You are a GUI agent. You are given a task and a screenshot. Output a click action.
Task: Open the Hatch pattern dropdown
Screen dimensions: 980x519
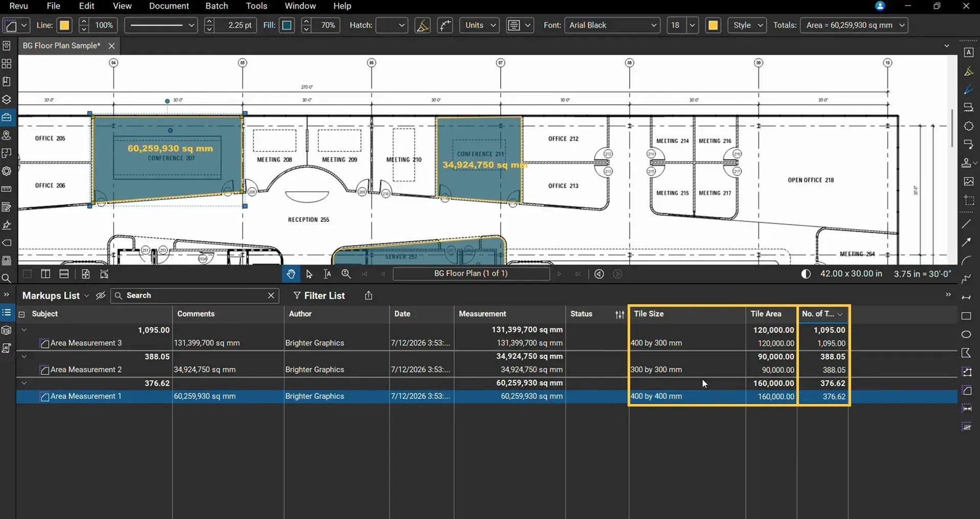[x=392, y=25]
